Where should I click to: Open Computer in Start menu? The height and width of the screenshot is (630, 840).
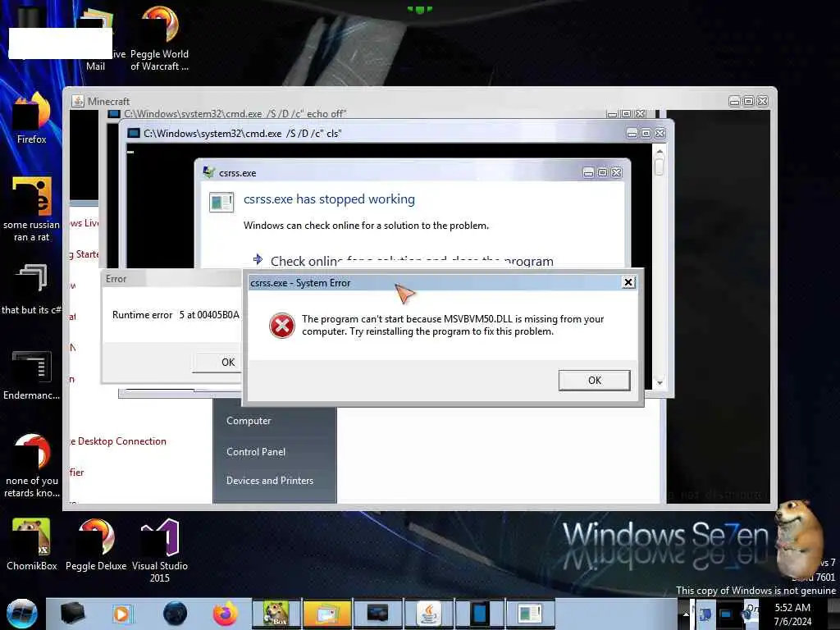tap(249, 421)
